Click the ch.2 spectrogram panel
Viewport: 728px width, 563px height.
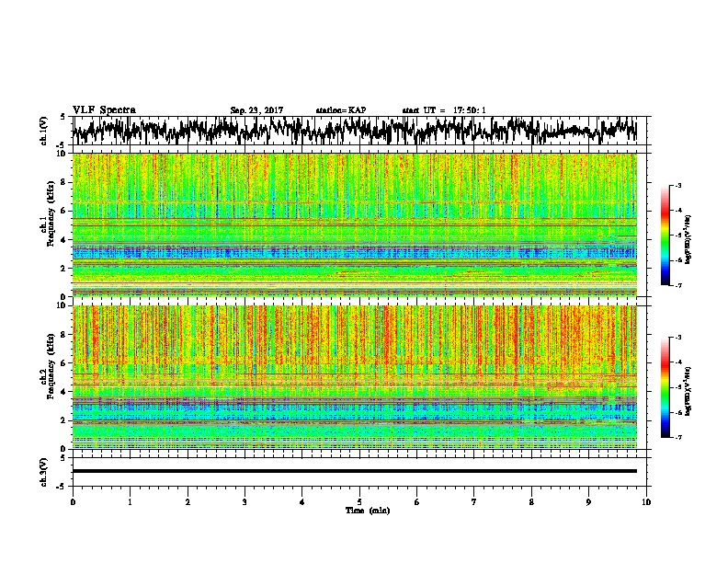point(355,377)
